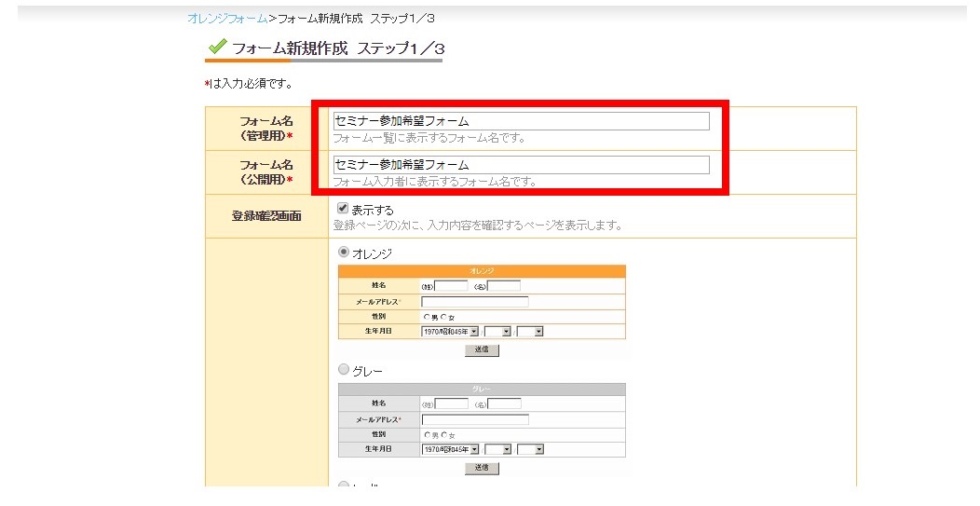
Task: Select the partially visible third design radio button
Action: 344,485
